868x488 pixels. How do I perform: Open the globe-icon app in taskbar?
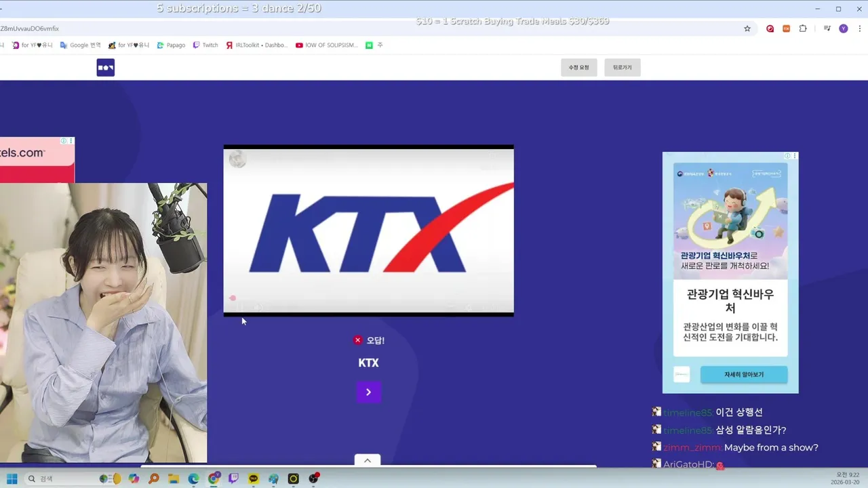coord(273,479)
